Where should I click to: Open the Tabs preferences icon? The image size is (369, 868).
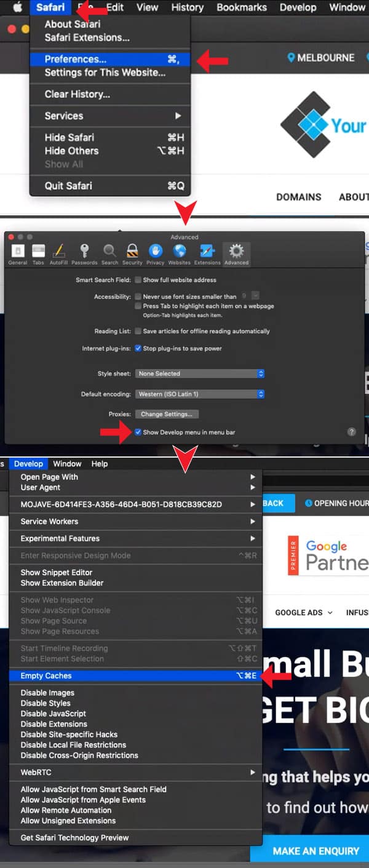38,251
